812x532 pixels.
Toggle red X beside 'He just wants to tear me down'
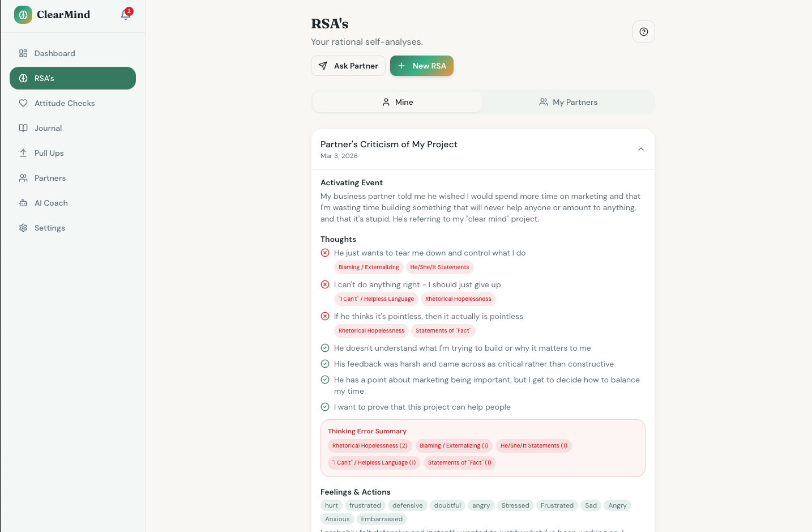point(325,253)
